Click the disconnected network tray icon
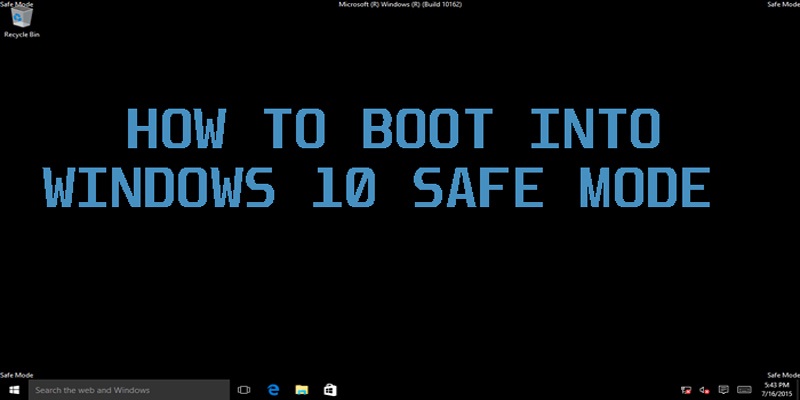Image resolution: width=800 pixels, height=400 pixels. 686,389
